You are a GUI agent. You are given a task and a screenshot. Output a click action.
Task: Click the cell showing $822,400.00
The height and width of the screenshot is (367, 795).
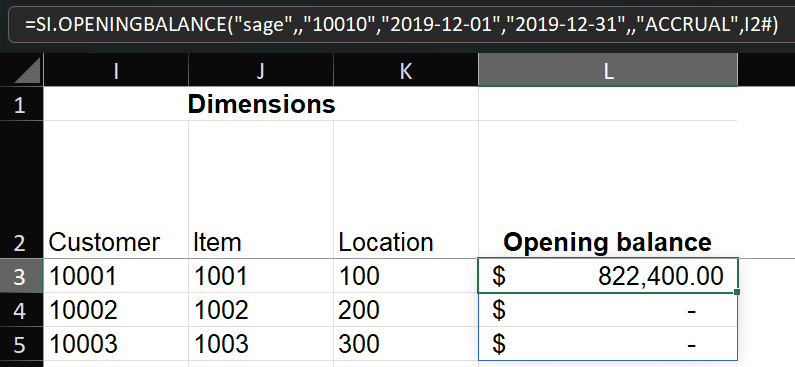pos(608,276)
